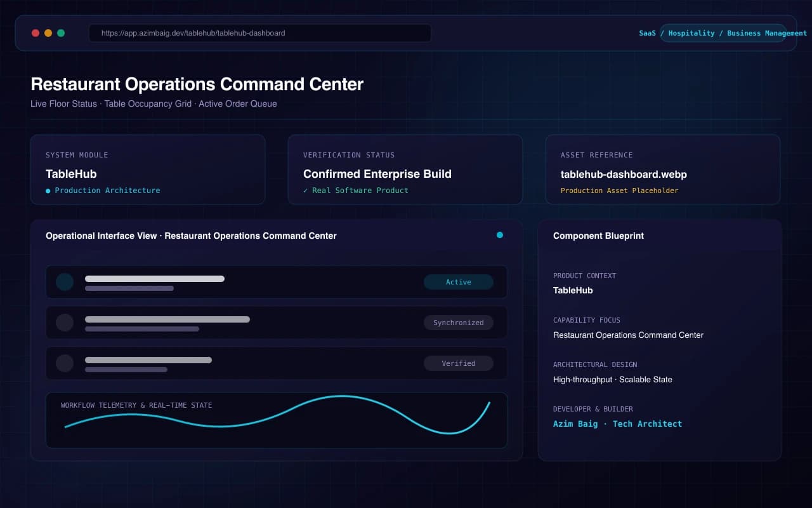Click the 'CAPABILITY FOCUS' label
The height and width of the screenshot is (508, 812).
(x=587, y=320)
